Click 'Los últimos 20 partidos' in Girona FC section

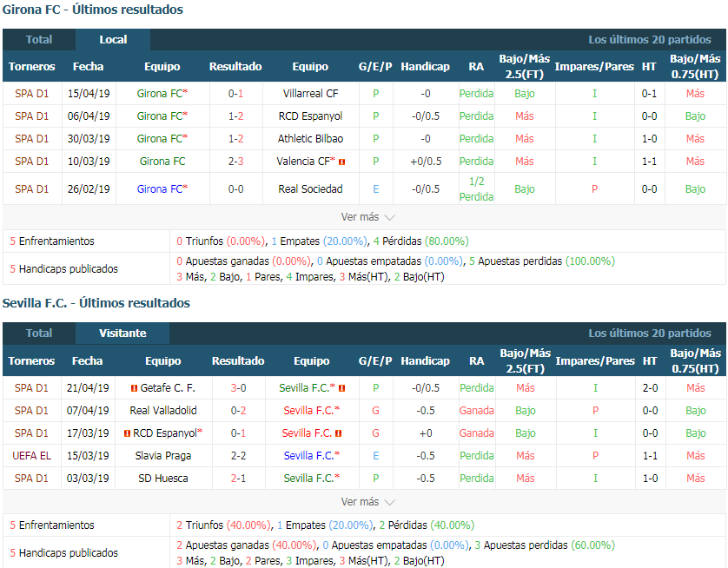(x=650, y=40)
